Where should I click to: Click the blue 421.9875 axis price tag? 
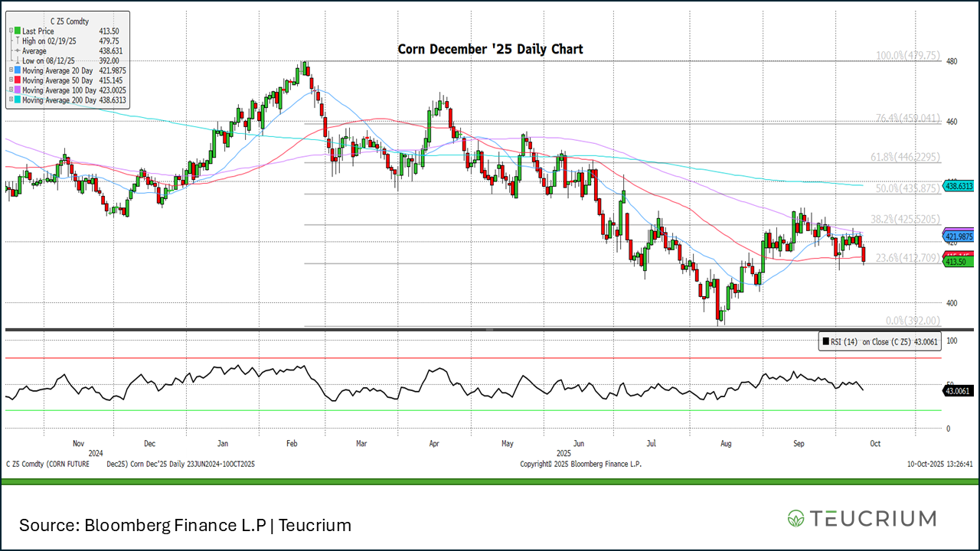coord(959,237)
